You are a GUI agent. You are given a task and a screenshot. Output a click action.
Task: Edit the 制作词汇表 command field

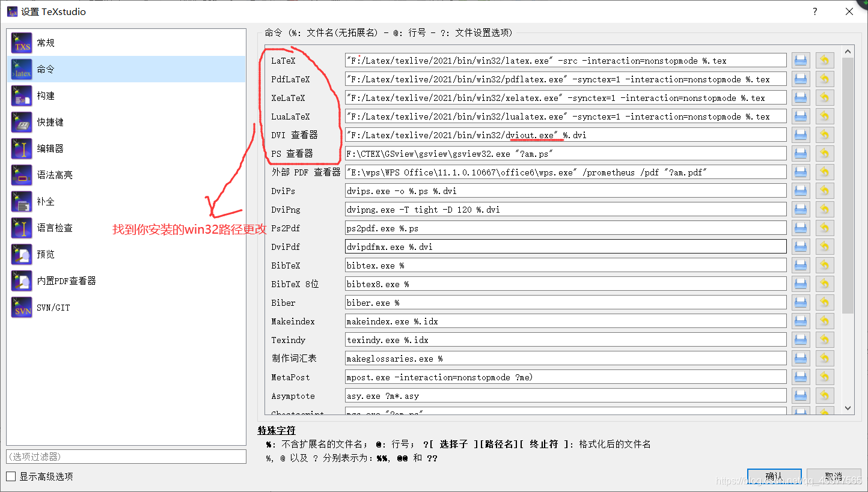pos(566,358)
